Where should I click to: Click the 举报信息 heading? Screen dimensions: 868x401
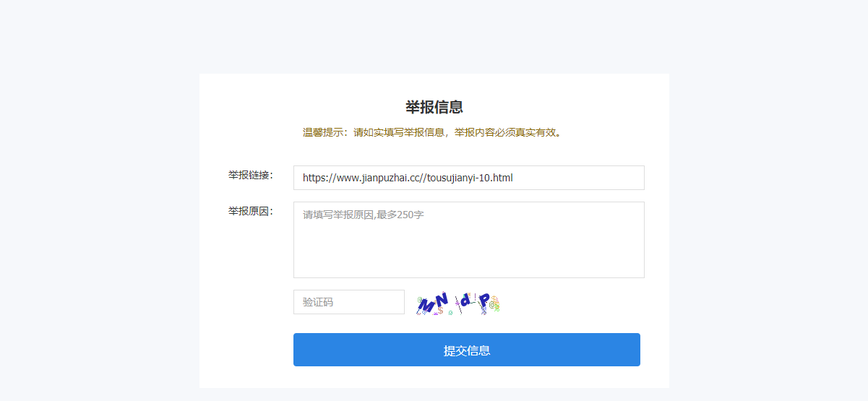434,107
